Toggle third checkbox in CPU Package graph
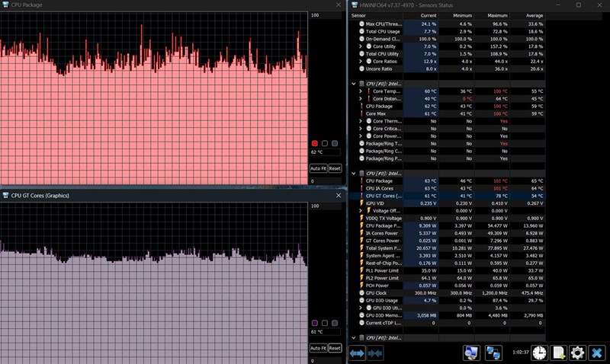 (334, 143)
